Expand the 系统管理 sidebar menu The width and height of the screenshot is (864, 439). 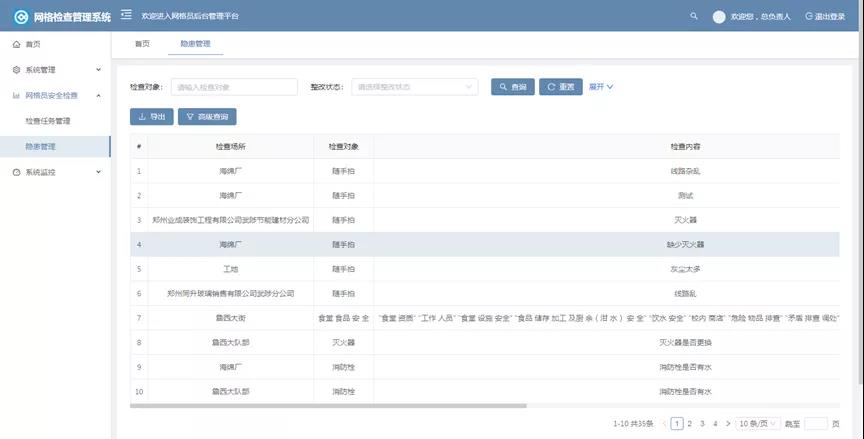click(x=55, y=70)
